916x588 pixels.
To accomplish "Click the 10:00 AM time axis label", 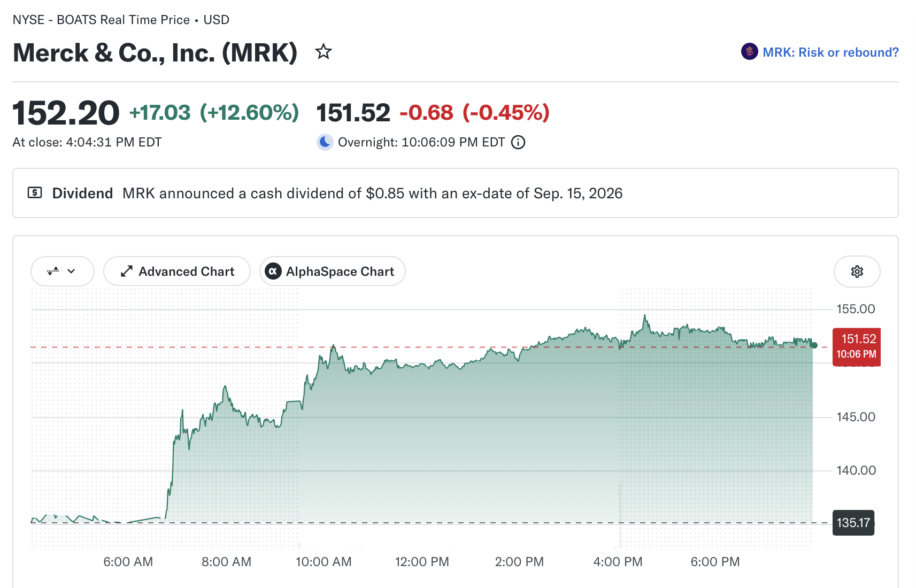I will pyautogui.click(x=324, y=562).
